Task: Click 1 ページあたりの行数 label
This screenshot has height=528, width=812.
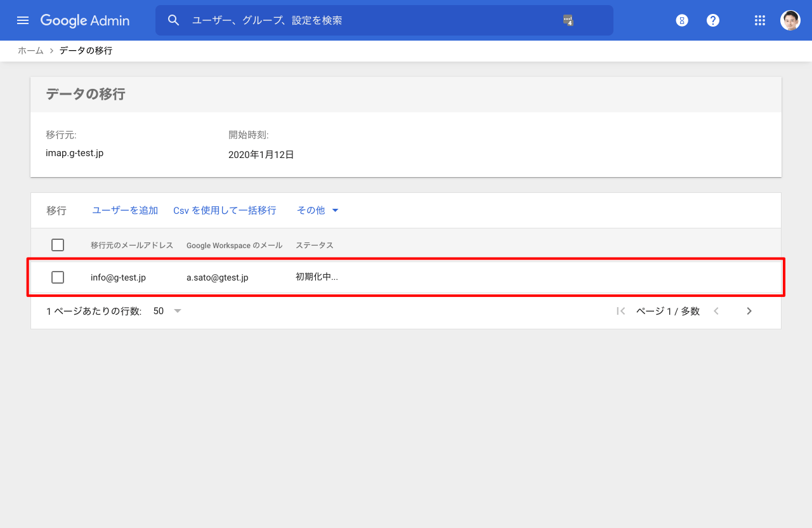Action: click(x=94, y=311)
